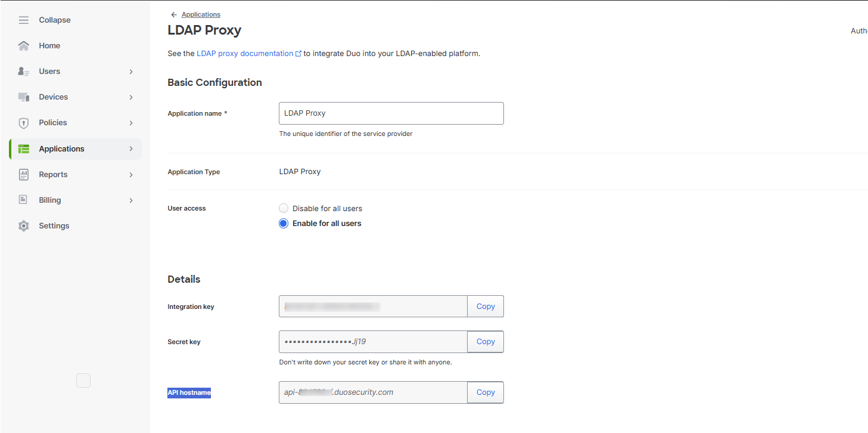Copy the API hostname

click(485, 392)
